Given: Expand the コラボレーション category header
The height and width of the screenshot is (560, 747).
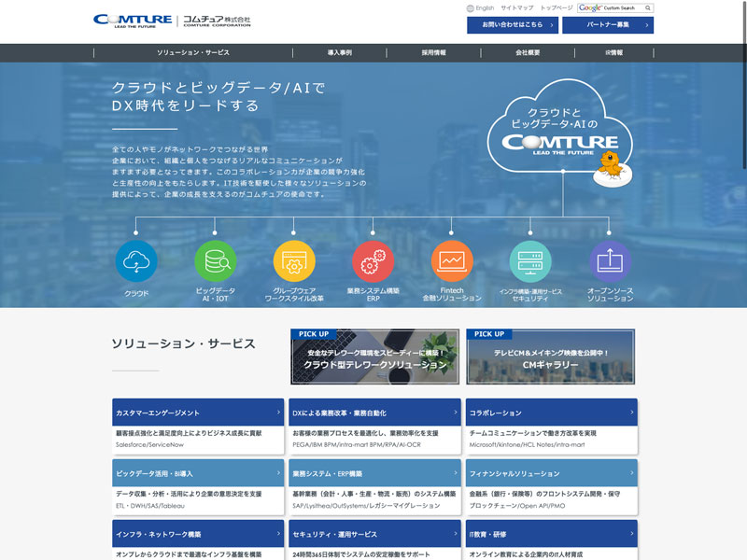Looking at the screenshot, I should 551,412.
